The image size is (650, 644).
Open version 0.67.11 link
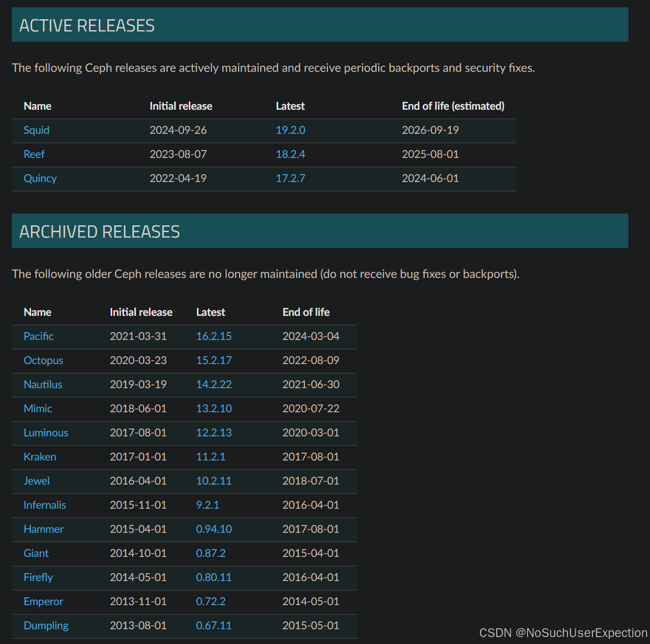214,626
